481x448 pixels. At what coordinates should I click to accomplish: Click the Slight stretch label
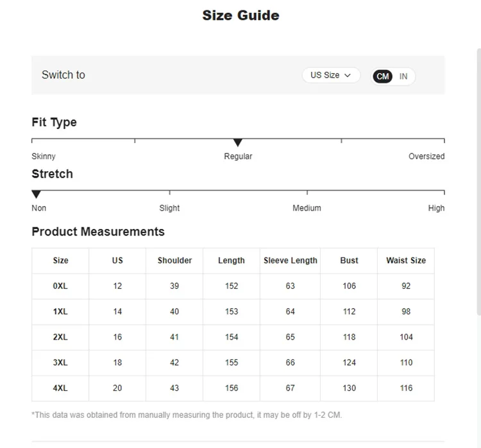[169, 208]
